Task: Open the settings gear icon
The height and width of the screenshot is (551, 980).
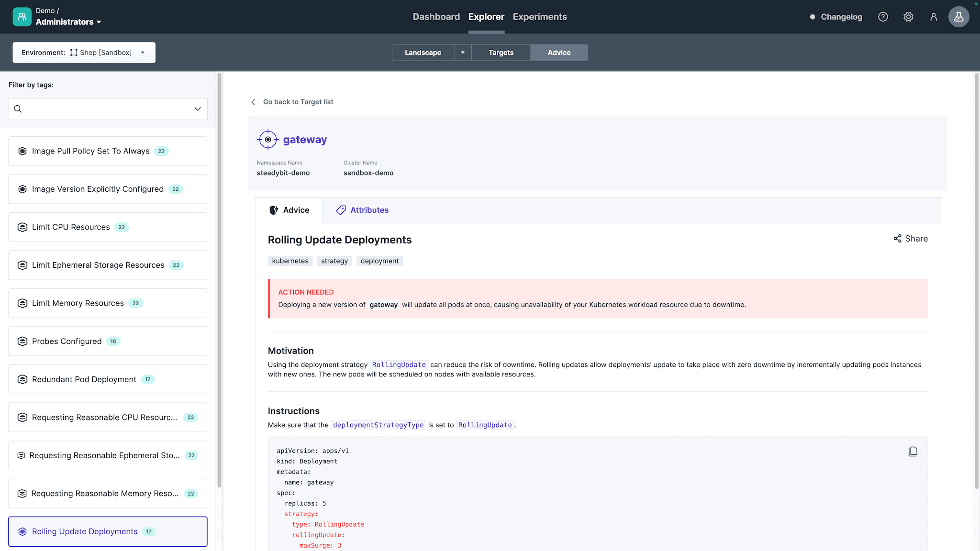Action: point(908,17)
